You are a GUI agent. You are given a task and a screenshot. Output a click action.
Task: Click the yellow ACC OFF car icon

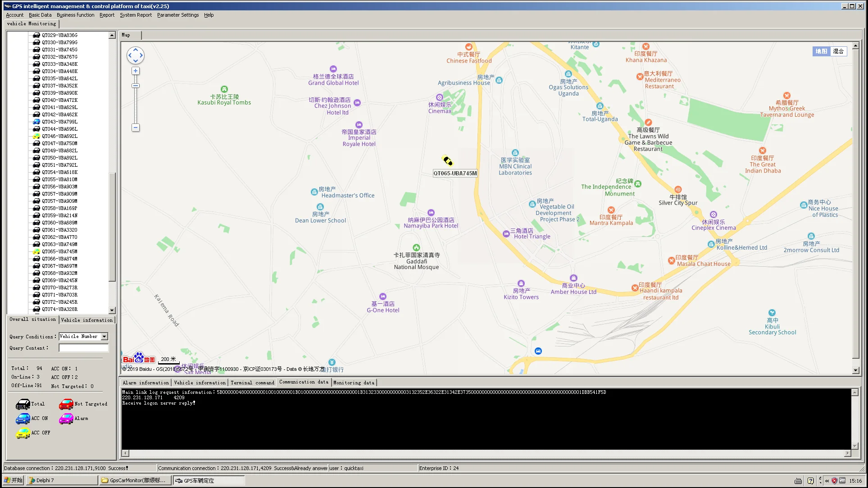pos(23,433)
